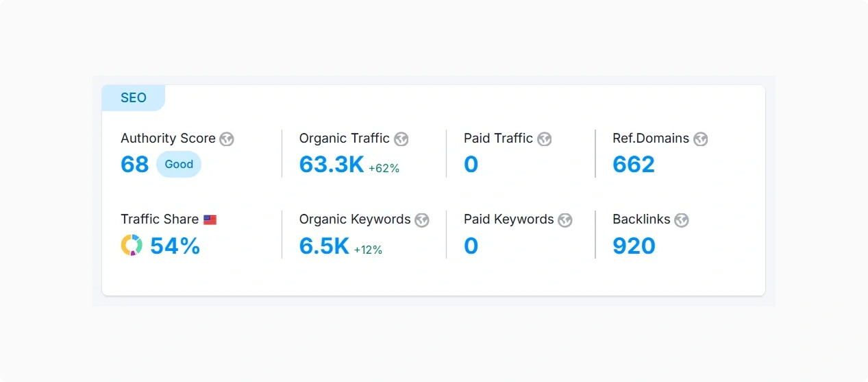Open the 63.3K organic traffic value
Screen dimensions: 868x382
[x=332, y=165]
